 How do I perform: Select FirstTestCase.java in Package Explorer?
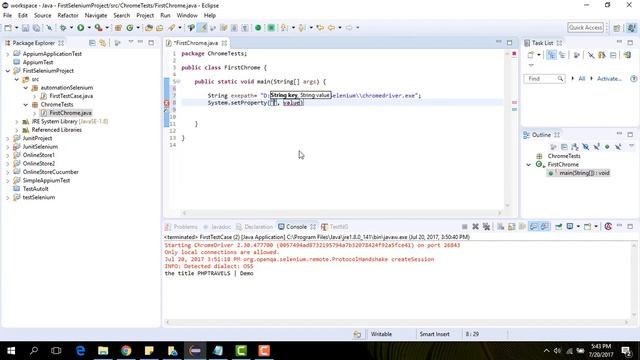click(x=71, y=96)
